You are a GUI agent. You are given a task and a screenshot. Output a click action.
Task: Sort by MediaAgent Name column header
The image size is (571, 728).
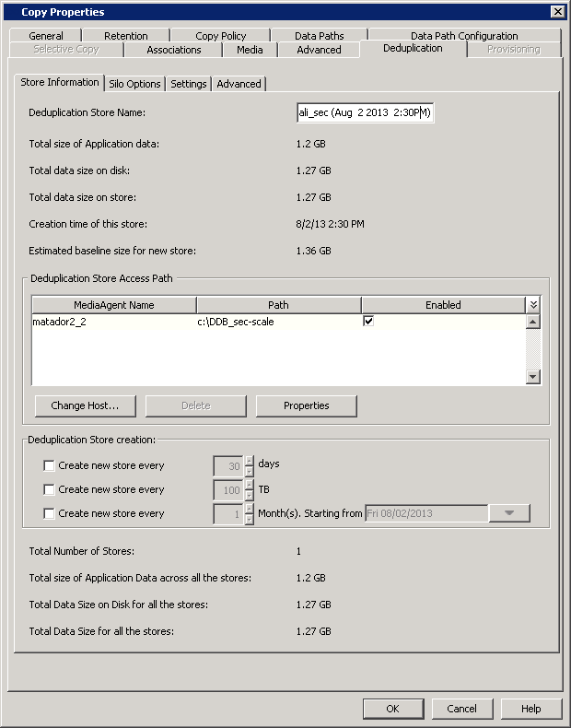(x=114, y=305)
